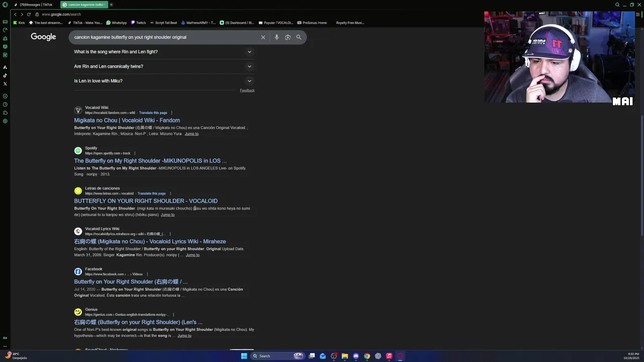
Task: Open the Script Tail Beat bookmark
Action: [x=164, y=23]
